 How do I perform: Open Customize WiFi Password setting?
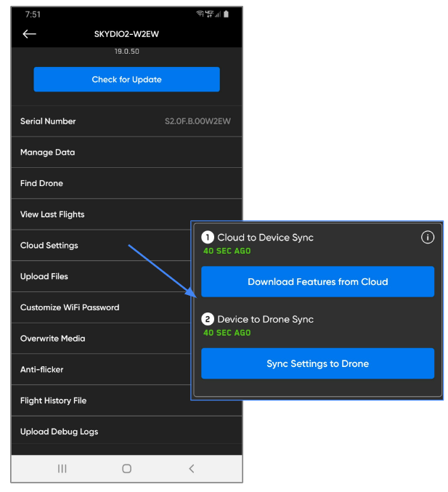(x=70, y=307)
